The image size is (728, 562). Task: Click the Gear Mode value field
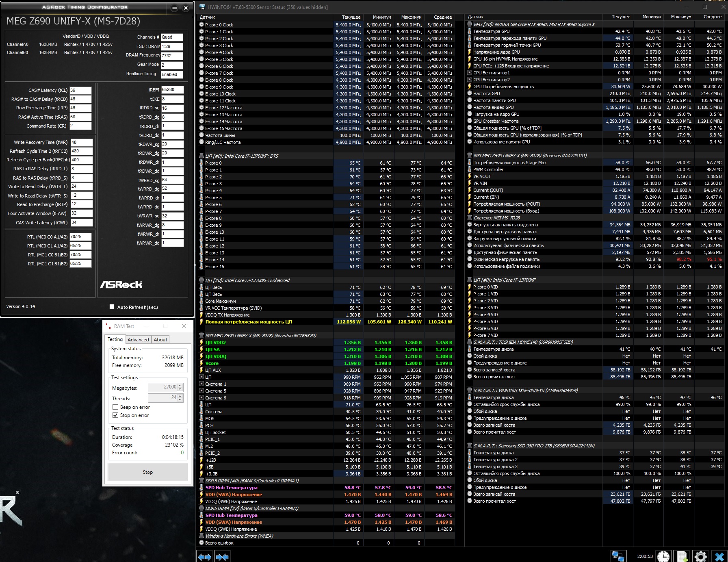[172, 65]
